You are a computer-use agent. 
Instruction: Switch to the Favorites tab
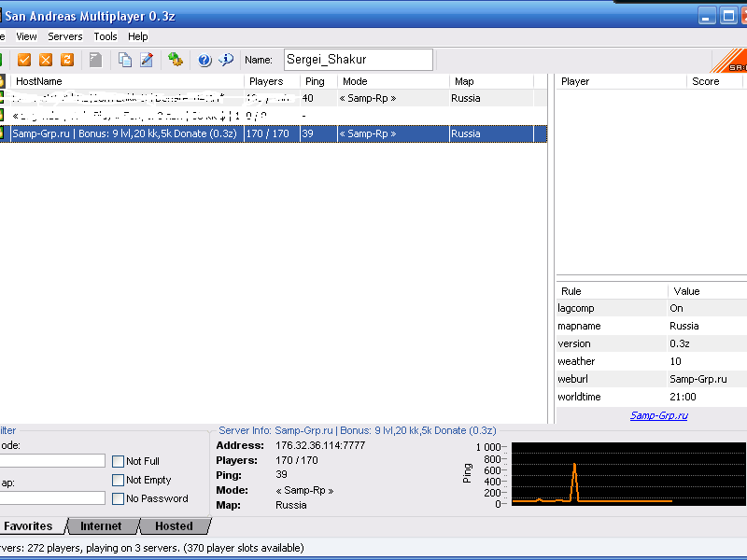29,526
